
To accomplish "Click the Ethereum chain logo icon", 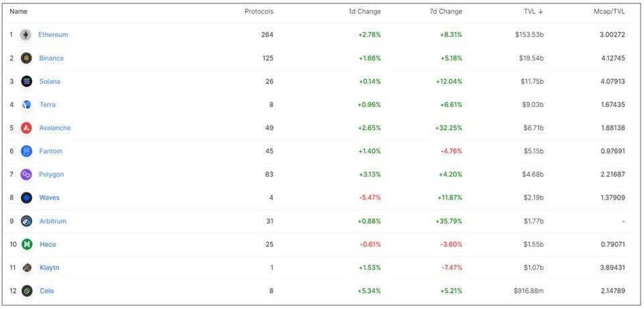I will pyautogui.click(x=25, y=35).
